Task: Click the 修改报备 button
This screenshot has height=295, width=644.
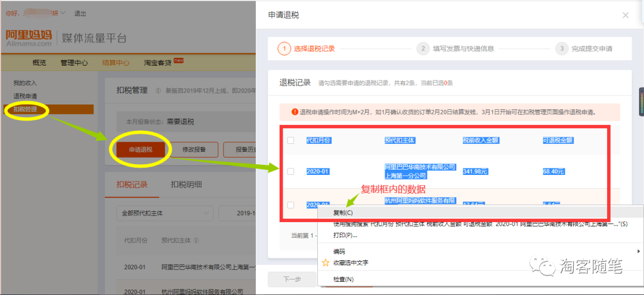Action: [x=194, y=150]
